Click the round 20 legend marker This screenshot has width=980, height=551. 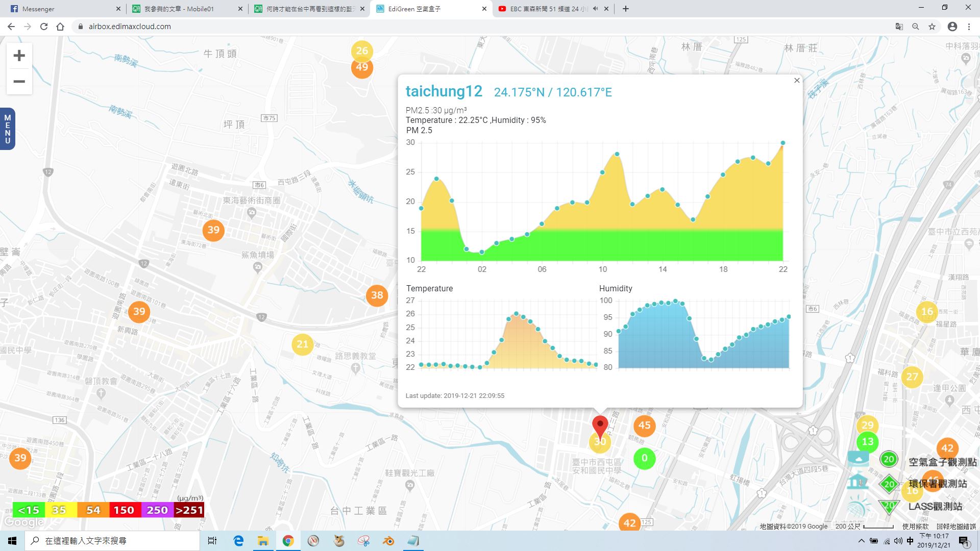pos(889,459)
